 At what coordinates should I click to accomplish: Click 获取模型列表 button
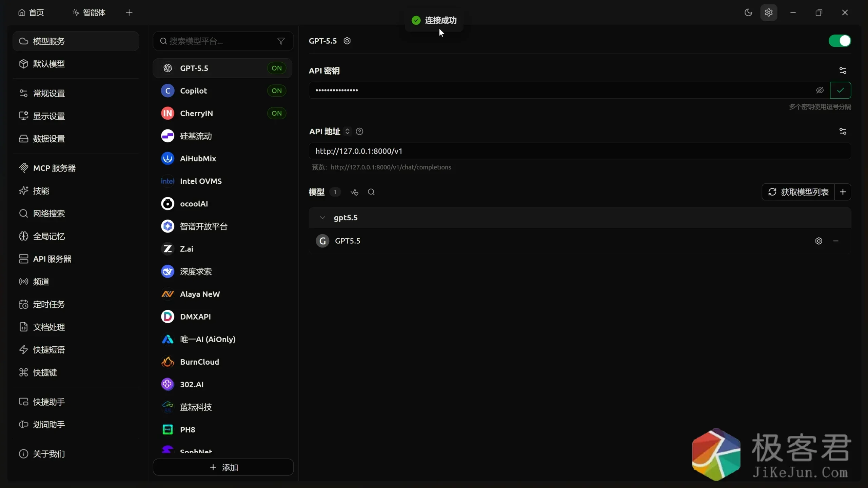coord(798,192)
